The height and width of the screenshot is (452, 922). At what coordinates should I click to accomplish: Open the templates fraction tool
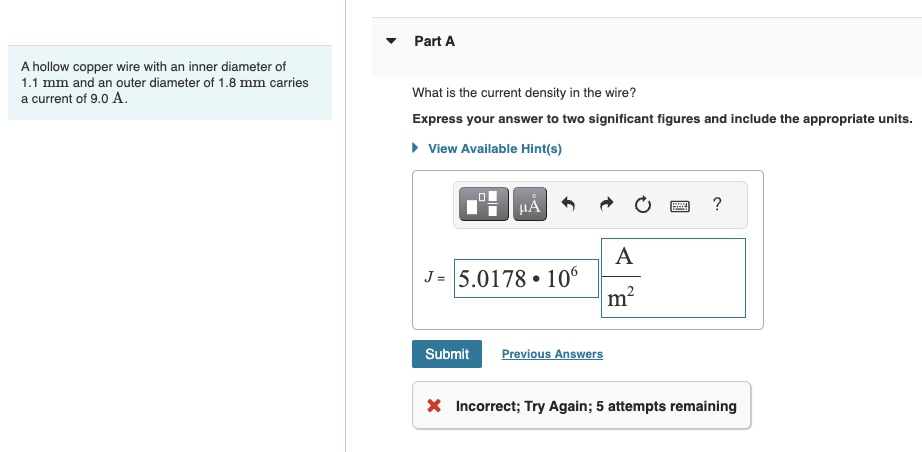click(483, 205)
